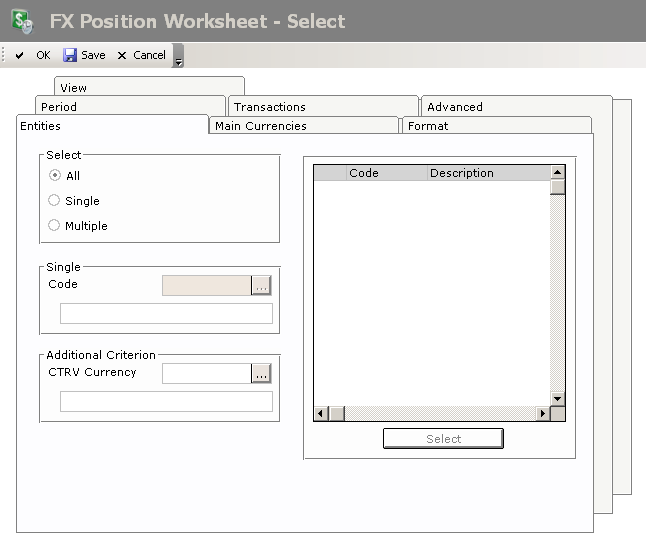Click the list's scroll down arrow
Viewport: 646px width, 551px height.
pyautogui.click(x=558, y=399)
